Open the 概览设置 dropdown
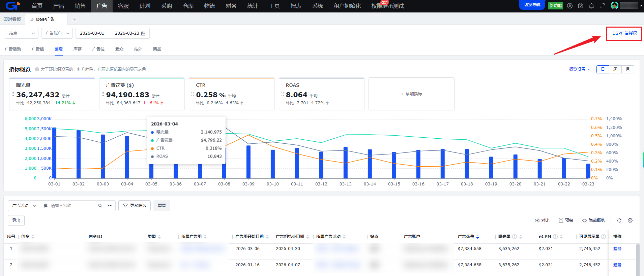Image resolution: width=644 pixels, height=276 pixels. click(579, 69)
